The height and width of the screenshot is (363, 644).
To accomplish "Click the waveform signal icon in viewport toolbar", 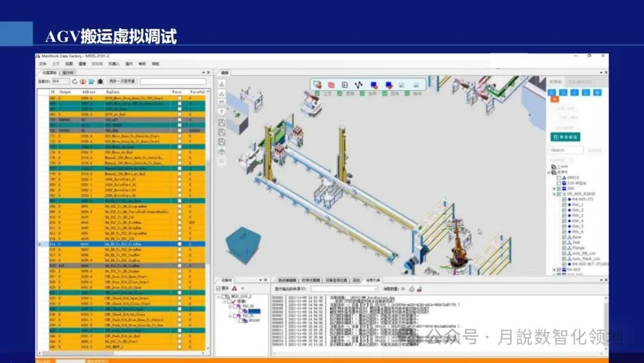I will click(x=358, y=85).
